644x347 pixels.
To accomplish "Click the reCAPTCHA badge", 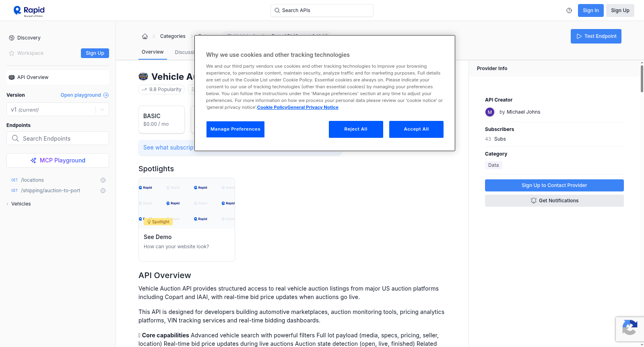I will tap(630, 329).
